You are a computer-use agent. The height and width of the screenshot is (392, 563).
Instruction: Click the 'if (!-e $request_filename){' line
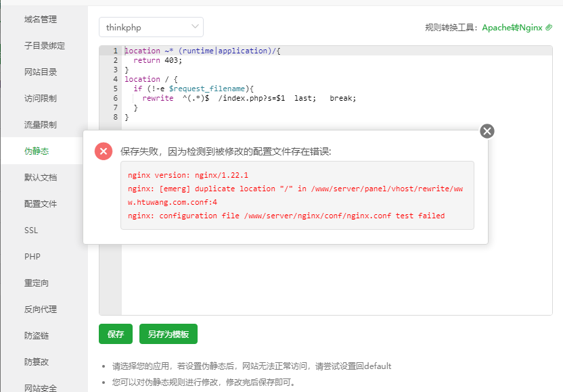pos(194,89)
